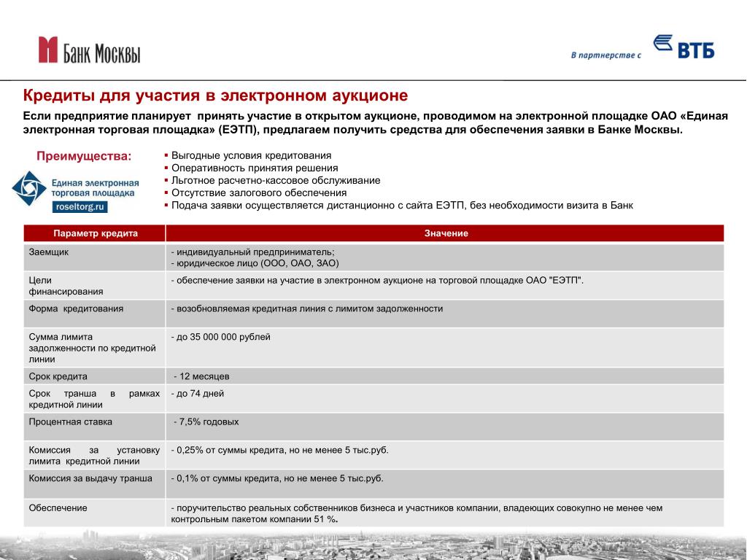Image resolution: width=747 pixels, height=560 pixels.
Task: Click '0,1% от суммы кредита' value
Action: click(276, 478)
